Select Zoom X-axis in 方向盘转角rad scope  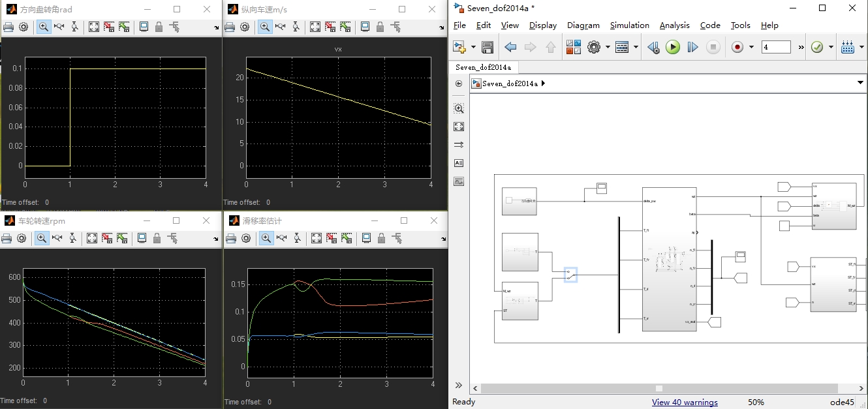click(x=59, y=27)
